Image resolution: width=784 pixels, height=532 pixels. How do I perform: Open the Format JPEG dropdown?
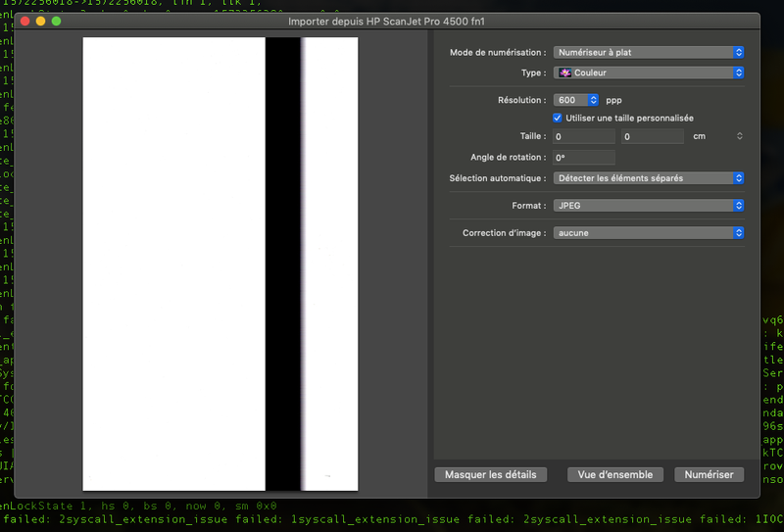pyautogui.click(x=648, y=206)
